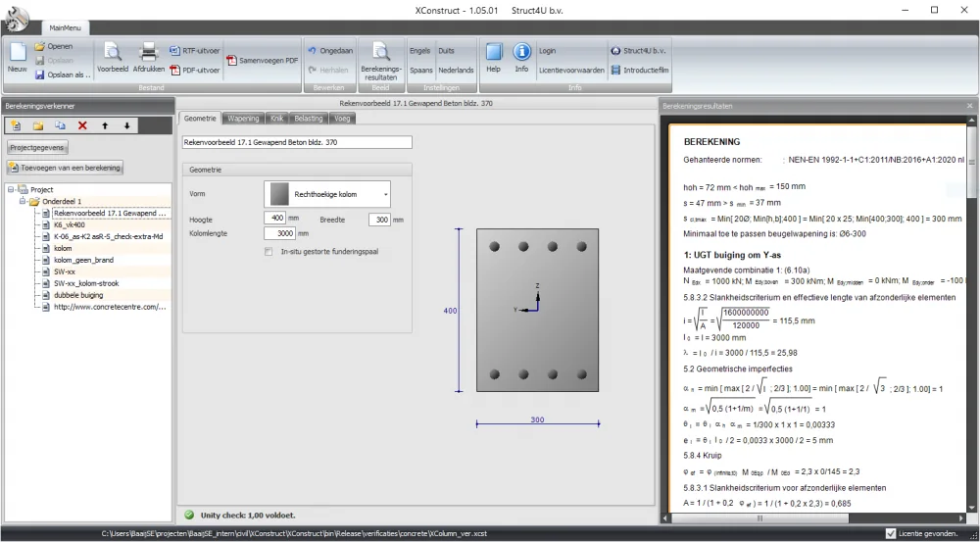Switch to the Knik tab
Image resolution: width=980 pixels, height=542 pixels.
[277, 119]
